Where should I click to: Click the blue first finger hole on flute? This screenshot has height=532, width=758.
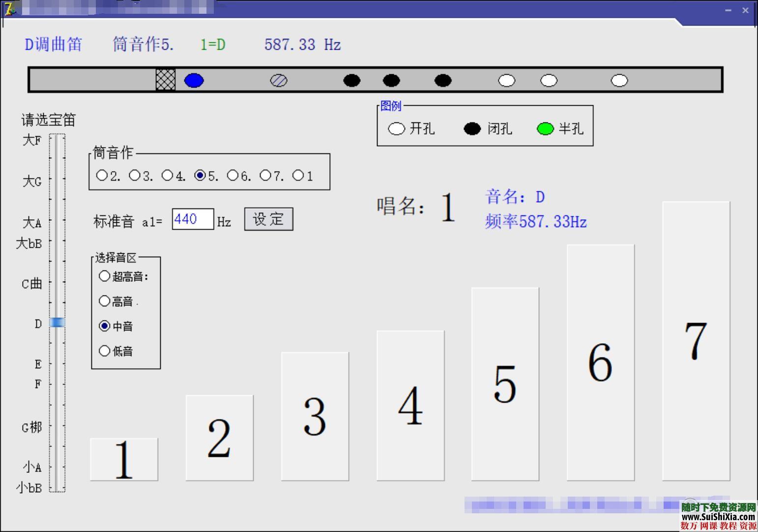(x=194, y=81)
